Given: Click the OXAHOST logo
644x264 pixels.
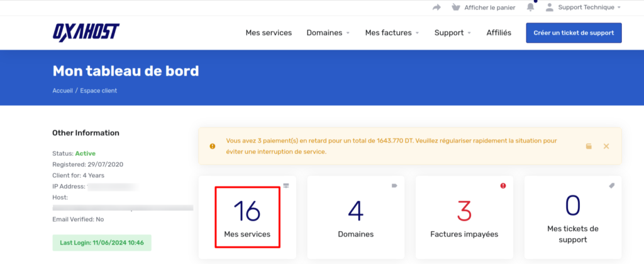Looking at the screenshot, I should [x=86, y=32].
